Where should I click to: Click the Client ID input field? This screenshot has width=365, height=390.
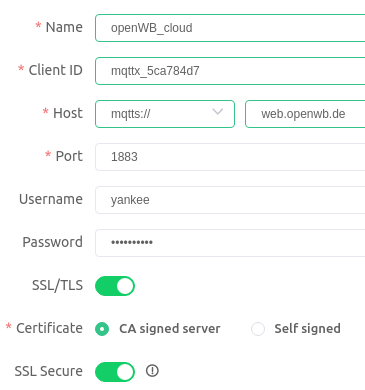click(230, 71)
